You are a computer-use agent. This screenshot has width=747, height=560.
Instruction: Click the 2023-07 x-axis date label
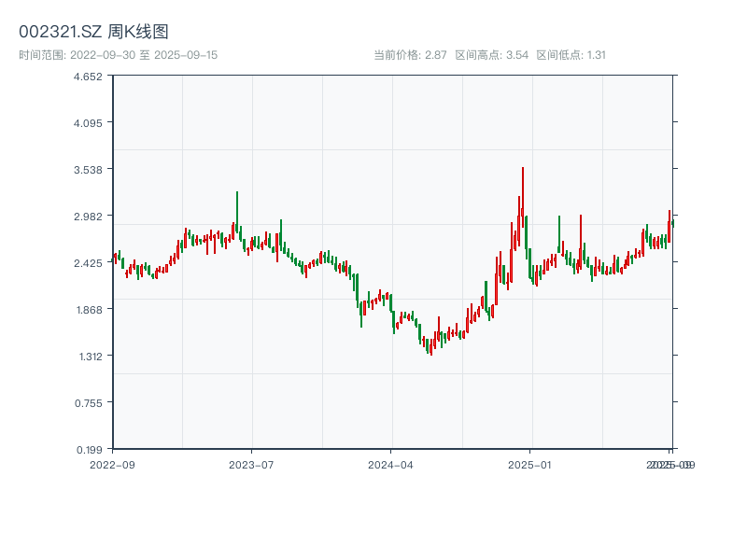(x=251, y=464)
